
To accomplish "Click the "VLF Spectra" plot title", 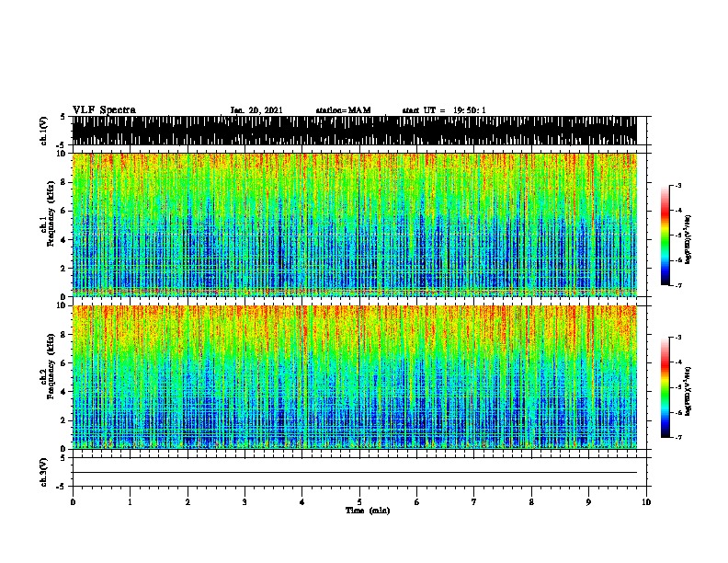I will (x=104, y=110).
